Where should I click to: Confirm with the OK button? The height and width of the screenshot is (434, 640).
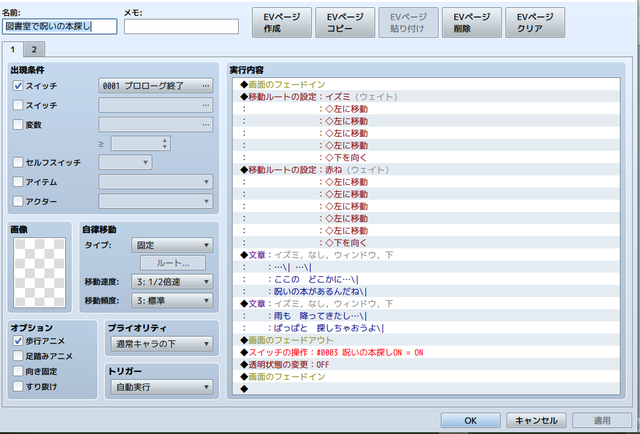coord(471,421)
